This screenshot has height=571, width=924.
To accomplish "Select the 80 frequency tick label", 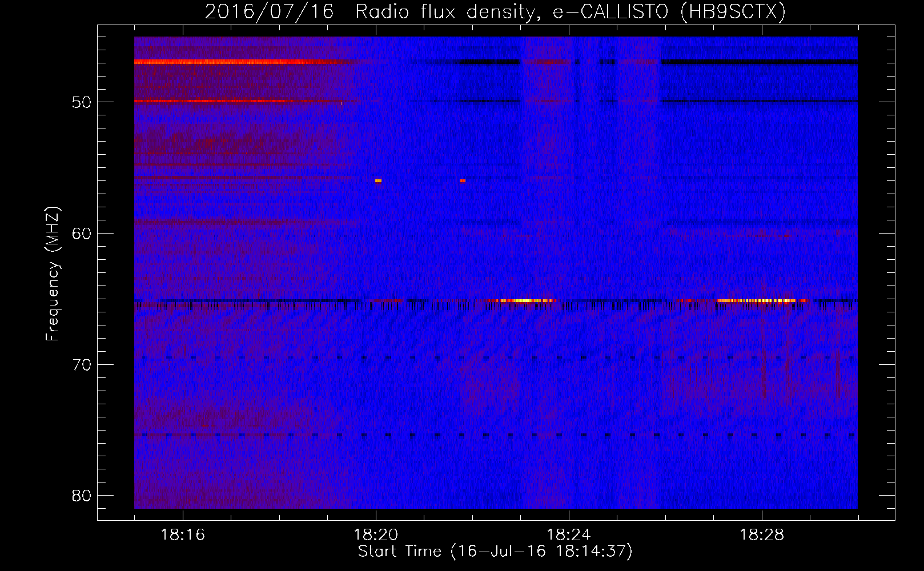I will [82, 496].
